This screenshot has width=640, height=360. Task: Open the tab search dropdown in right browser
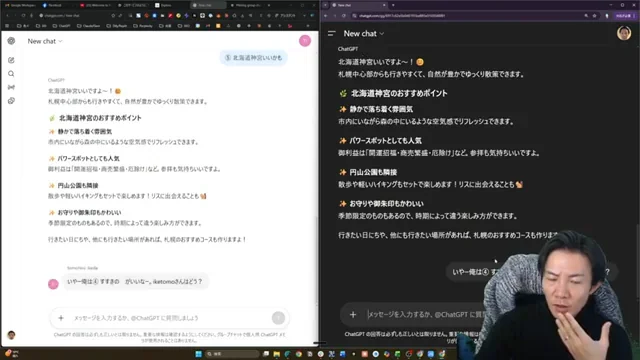(x=325, y=5)
